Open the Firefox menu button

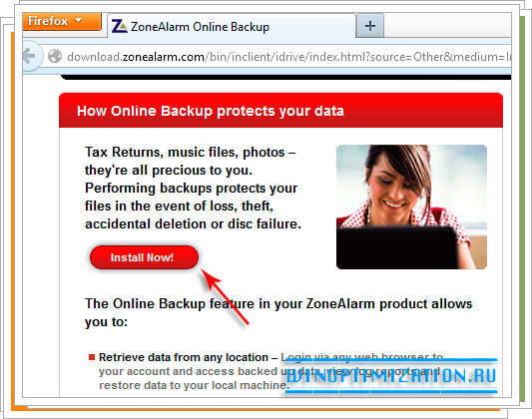coord(62,21)
